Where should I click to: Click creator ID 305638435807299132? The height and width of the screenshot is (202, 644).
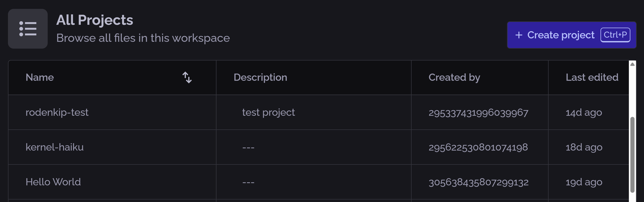tap(478, 182)
